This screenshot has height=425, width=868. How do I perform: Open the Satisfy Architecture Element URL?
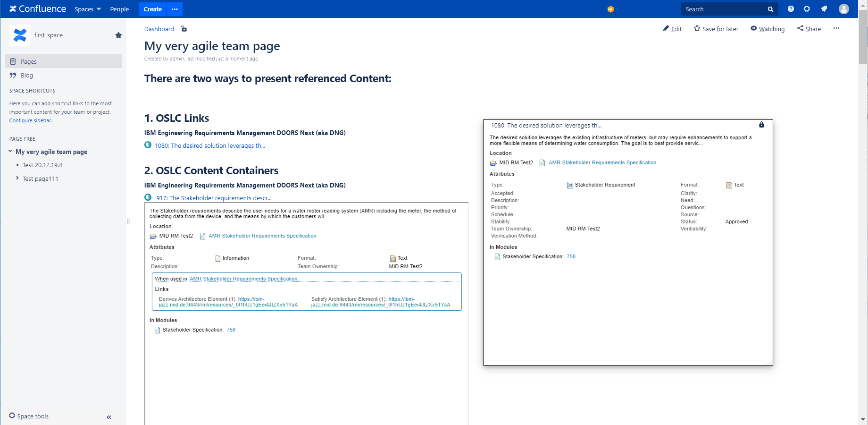tap(381, 302)
